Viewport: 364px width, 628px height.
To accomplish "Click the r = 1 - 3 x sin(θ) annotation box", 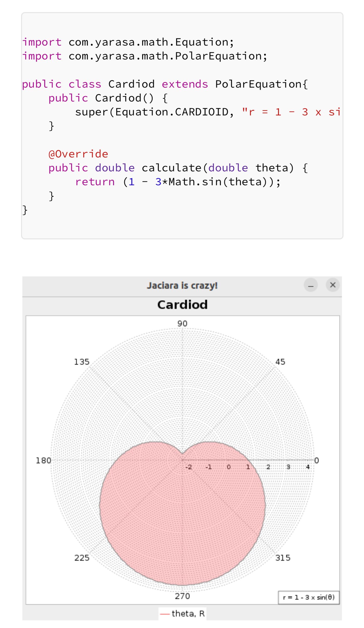I will coord(309,597).
